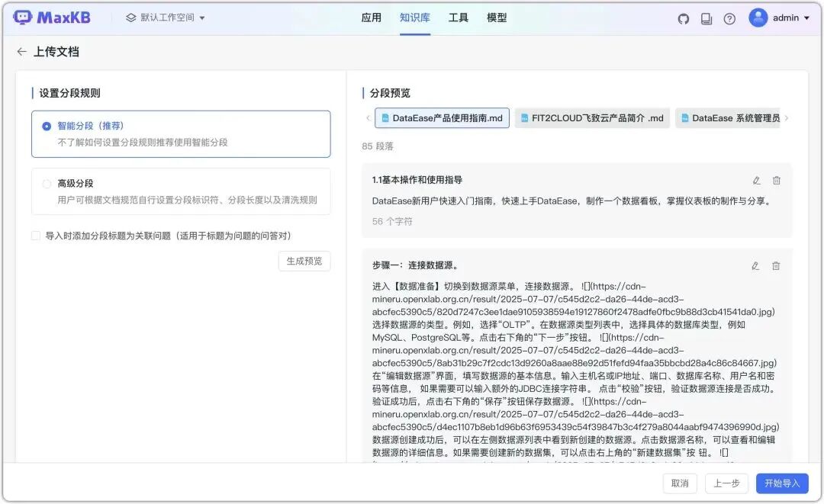Viewport: 824px width, 504px height.
Task: Enable 导入时添加分段标题为关联问题 checkbox
Action: pos(36,236)
